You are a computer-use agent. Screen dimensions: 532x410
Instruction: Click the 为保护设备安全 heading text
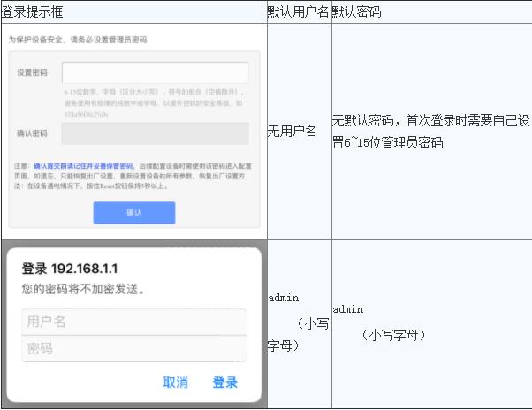coord(78,41)
